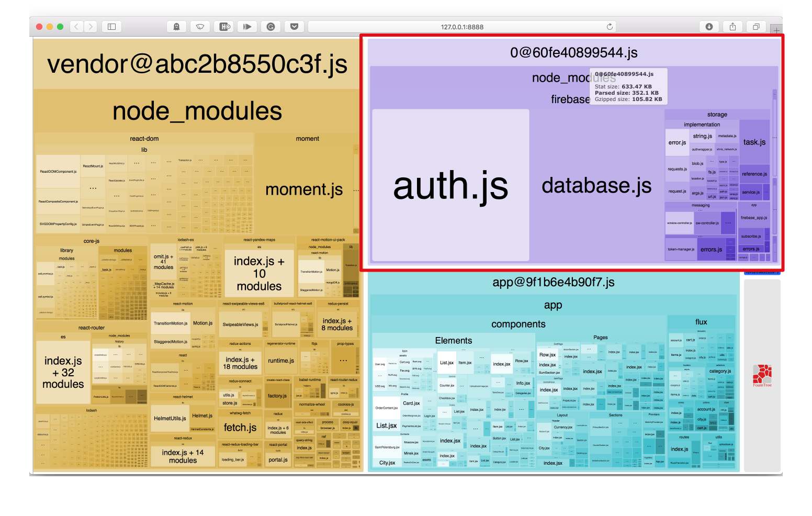
Task: Click "index.js + 32 modules" in react-router
Action: tap(63, 373)
